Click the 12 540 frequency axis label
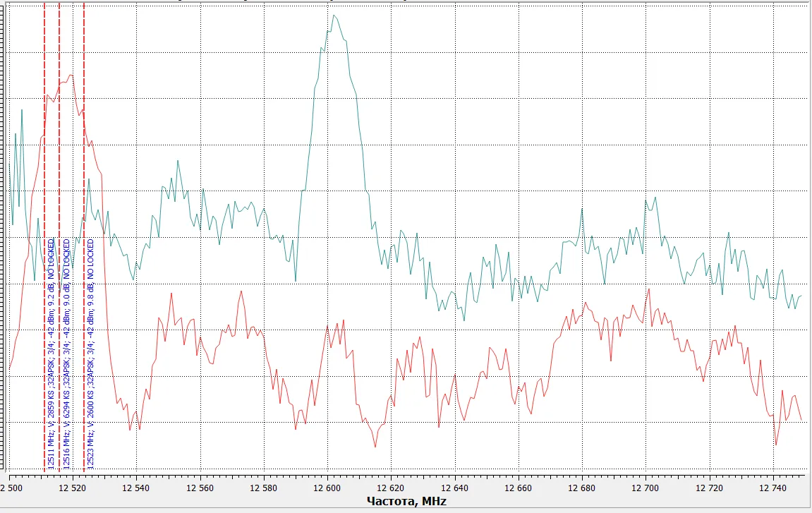812x513 pixels. (x=136, y=486)
